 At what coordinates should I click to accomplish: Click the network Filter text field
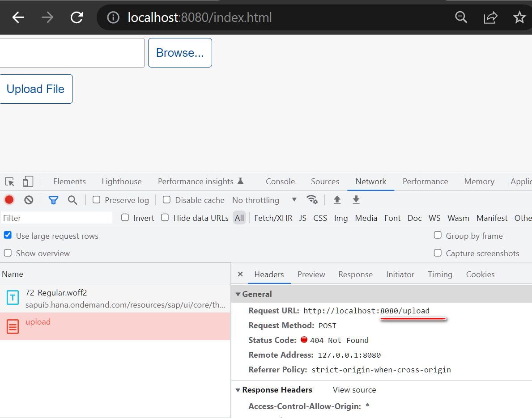point(56,218)
